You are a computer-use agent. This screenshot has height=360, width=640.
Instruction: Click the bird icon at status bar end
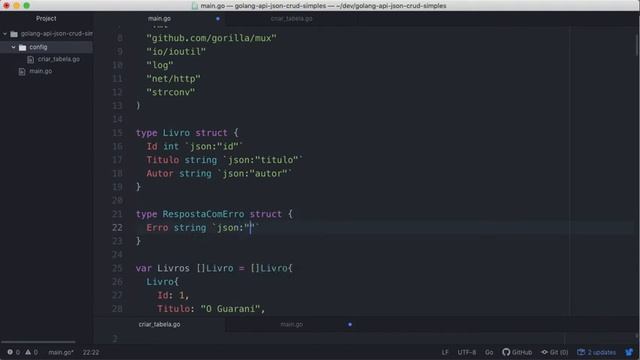click(x=629, y=352)
